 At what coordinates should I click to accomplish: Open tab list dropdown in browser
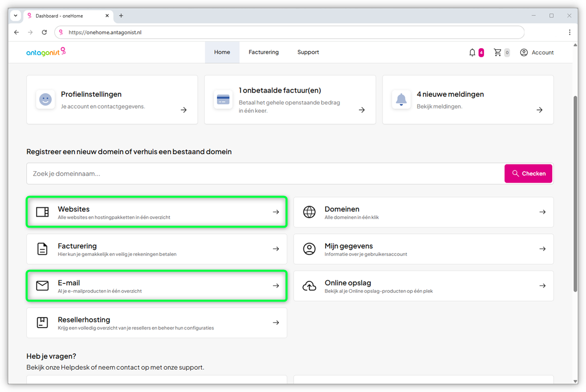16,16
